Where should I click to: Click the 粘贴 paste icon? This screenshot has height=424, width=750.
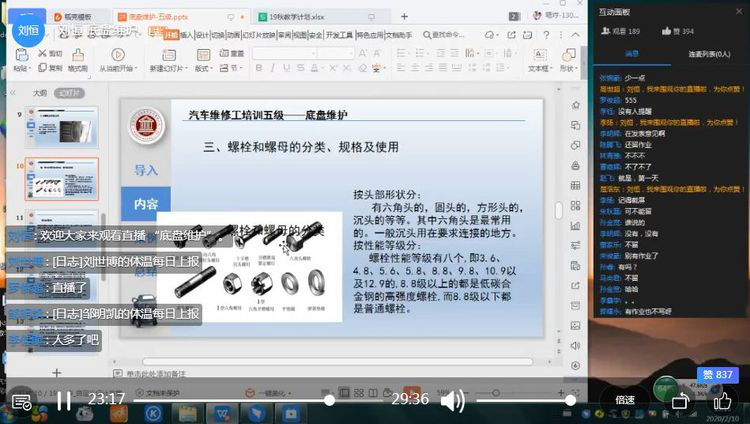(22, 56)
